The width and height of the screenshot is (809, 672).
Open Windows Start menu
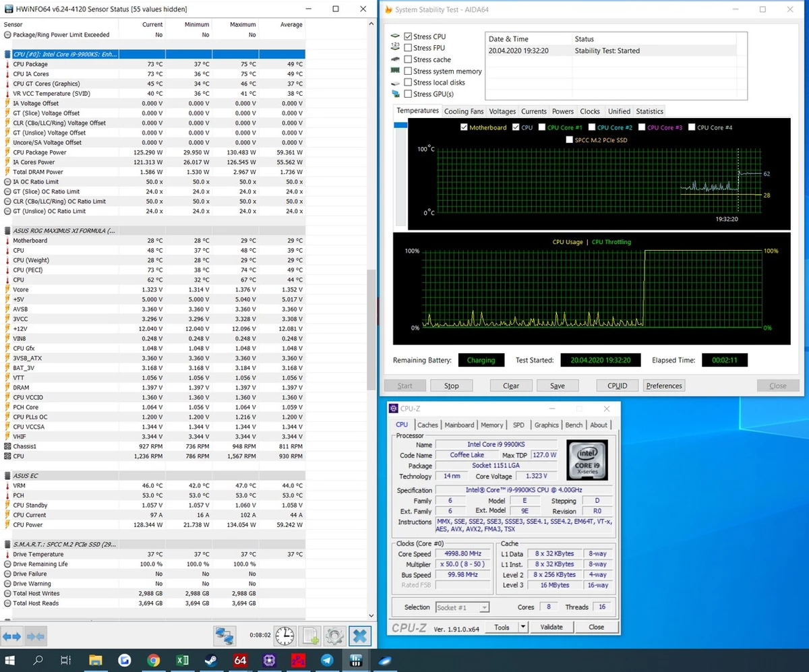coord(11,661)
